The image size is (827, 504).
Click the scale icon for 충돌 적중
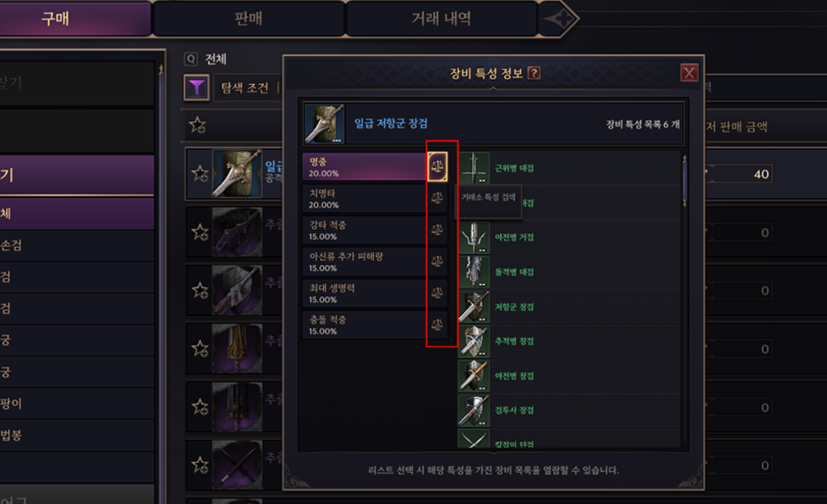(x=437, y=325)
